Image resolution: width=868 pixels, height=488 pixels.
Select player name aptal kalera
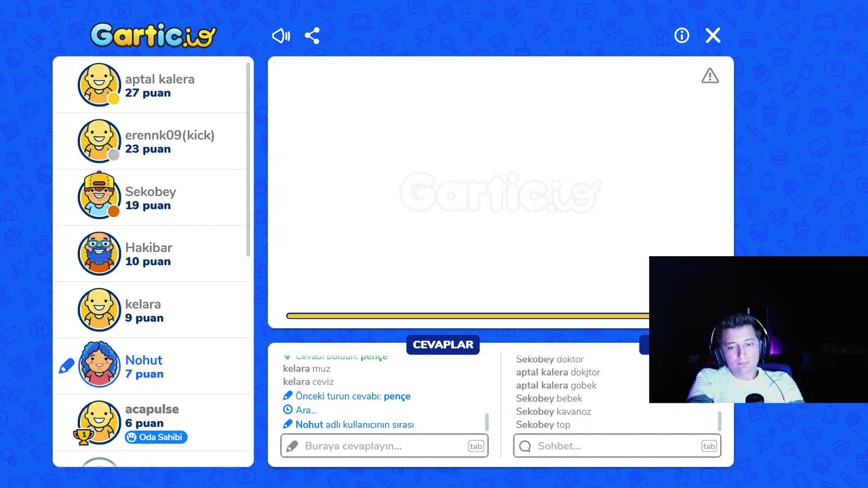click(159, 79)
